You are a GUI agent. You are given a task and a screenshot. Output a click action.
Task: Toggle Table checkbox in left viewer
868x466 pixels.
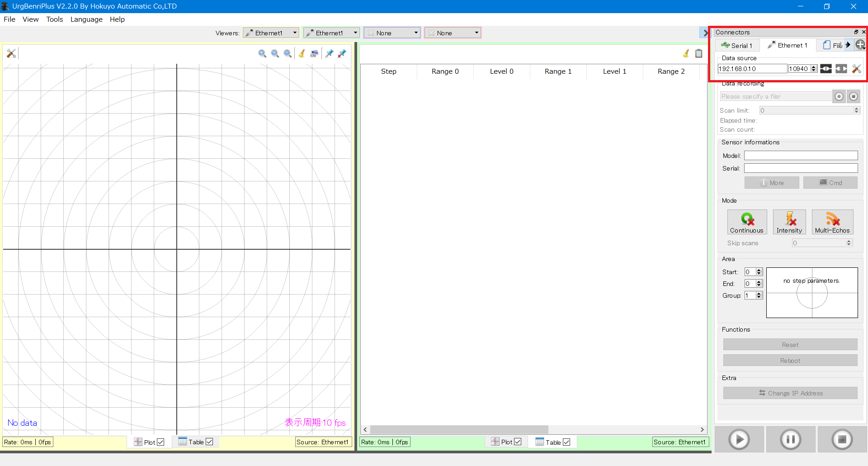[209, 442]
